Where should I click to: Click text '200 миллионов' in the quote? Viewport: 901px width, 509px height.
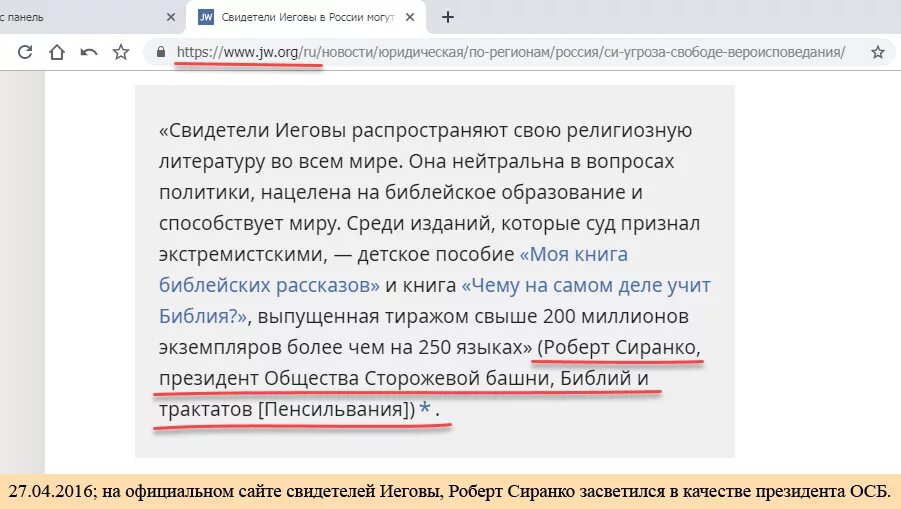pos(615,317)
